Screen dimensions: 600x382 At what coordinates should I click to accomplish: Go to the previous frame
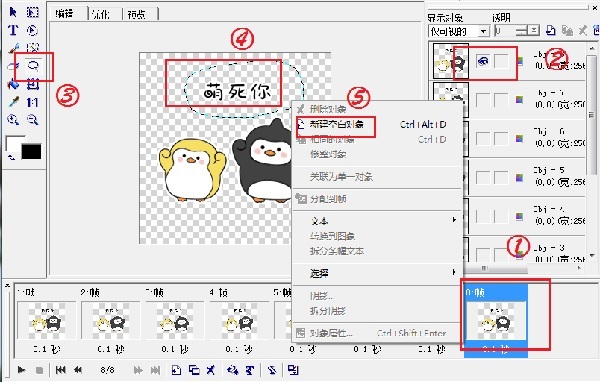[78, 370]
